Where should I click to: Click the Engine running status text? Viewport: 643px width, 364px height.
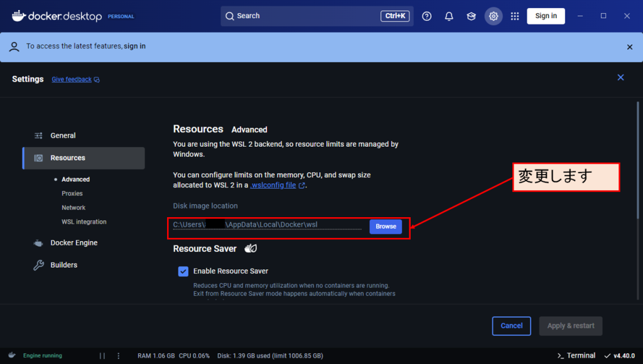(43, 356)
